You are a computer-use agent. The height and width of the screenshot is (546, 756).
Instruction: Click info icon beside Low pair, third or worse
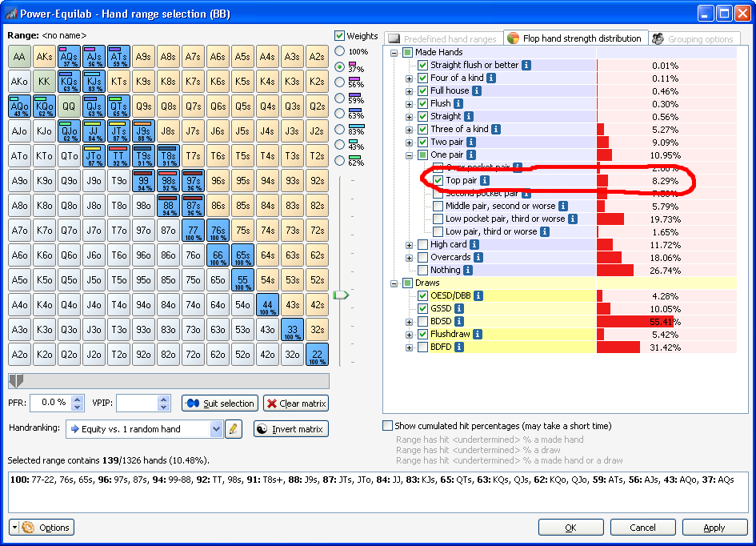click(544, 232)
